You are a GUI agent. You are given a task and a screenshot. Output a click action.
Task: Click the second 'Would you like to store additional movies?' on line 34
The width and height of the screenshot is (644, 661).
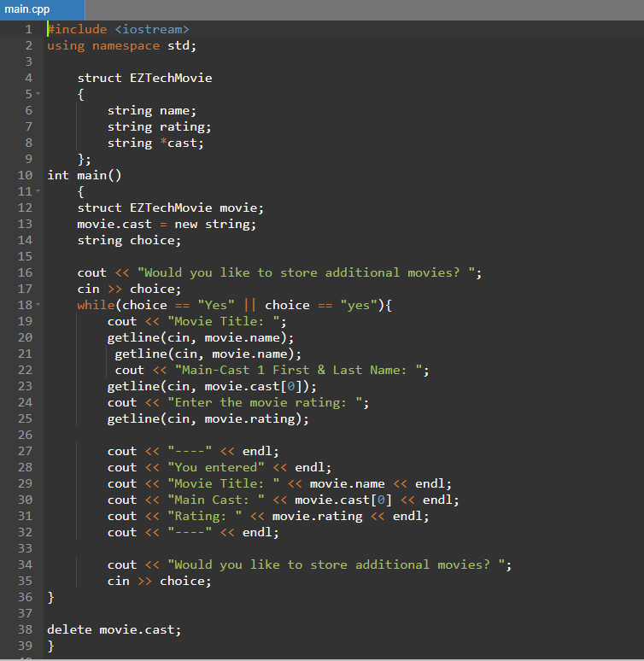point(337,564)
